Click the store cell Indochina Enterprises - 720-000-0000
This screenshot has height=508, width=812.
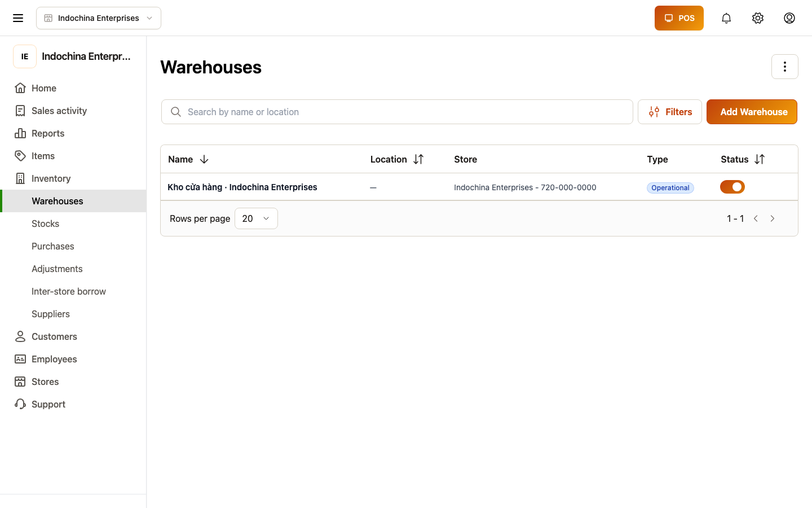point(525,187)
